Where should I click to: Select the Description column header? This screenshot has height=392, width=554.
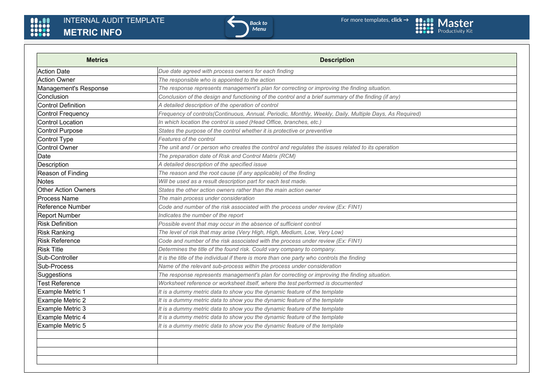[337, 60]
